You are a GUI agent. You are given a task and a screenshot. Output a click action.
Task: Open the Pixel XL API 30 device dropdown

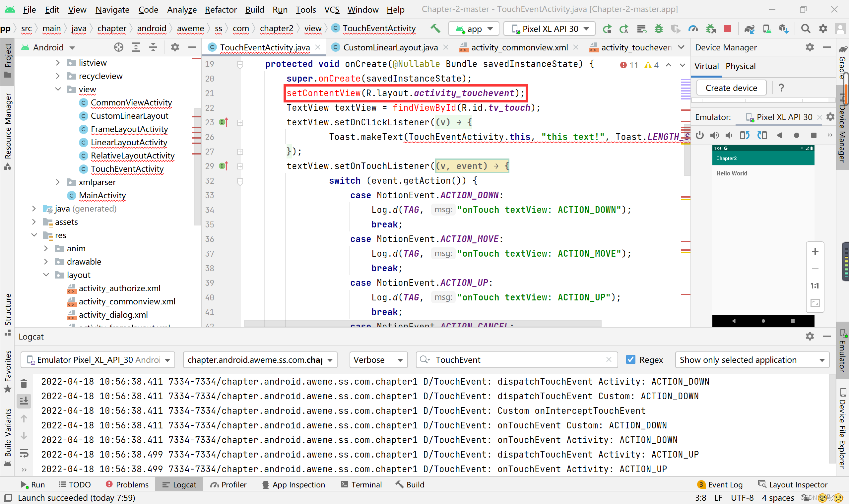tap(550, 29)
